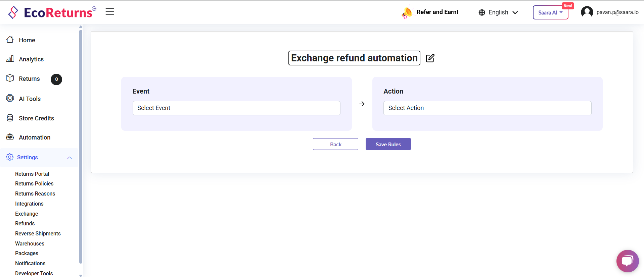Click the Exchange refund automation title field
Image resolution: width=644 pixels, height=277 pixels.
[x=354, y=58]
